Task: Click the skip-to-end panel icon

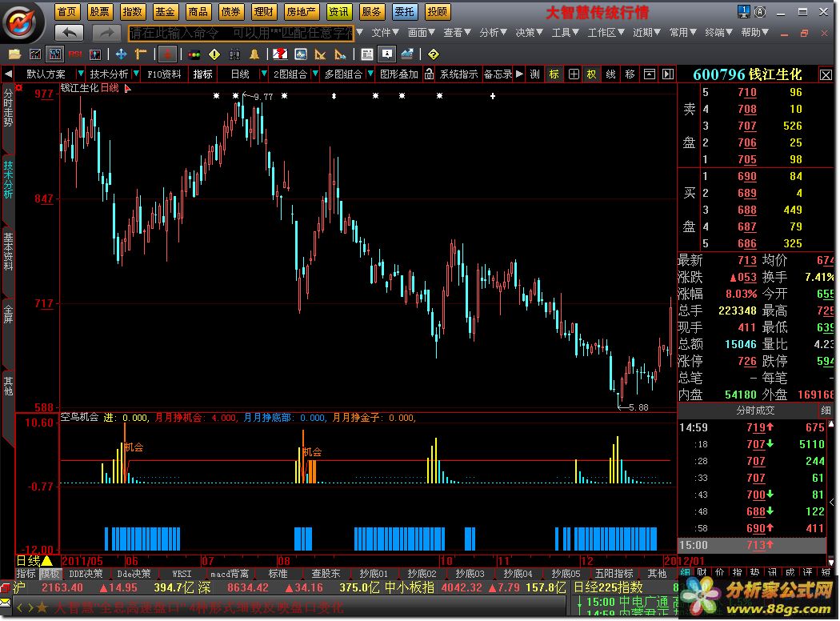Action: coord(668,74)
